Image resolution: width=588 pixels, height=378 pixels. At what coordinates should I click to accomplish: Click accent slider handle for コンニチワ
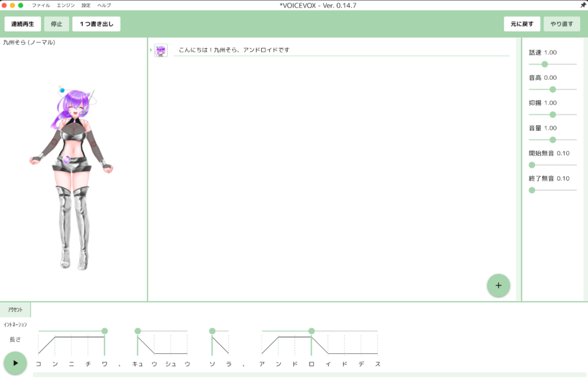pos(105,331)
